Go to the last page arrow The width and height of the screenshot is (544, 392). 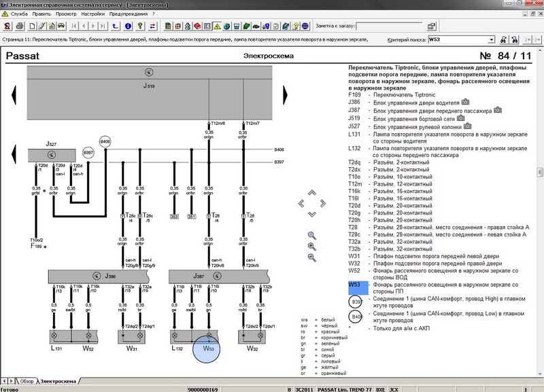tap(103, 26)
